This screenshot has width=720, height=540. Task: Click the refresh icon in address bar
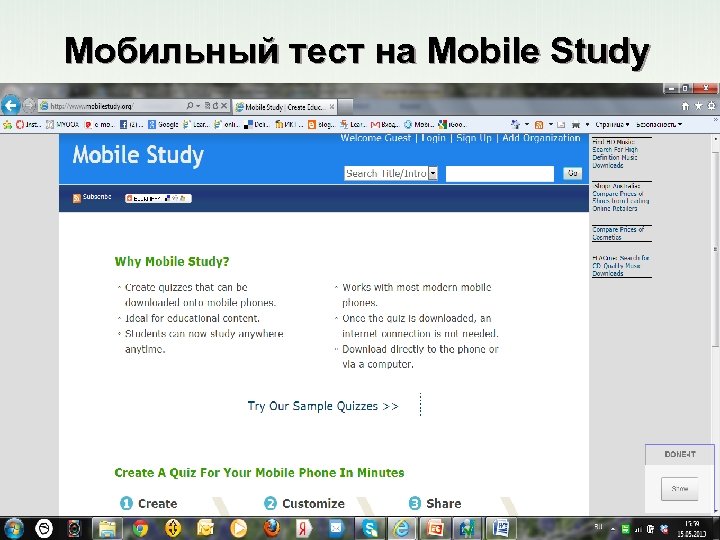[215, 106]
